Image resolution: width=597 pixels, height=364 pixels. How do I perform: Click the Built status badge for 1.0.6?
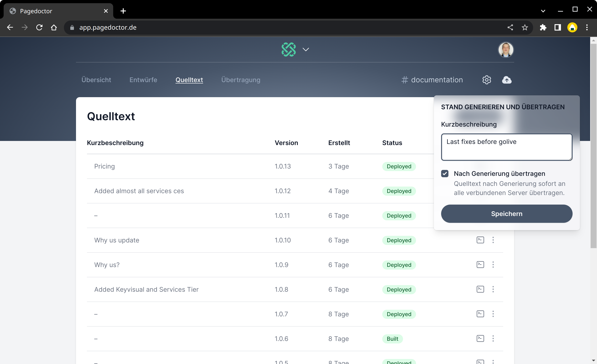pos(392,339)
